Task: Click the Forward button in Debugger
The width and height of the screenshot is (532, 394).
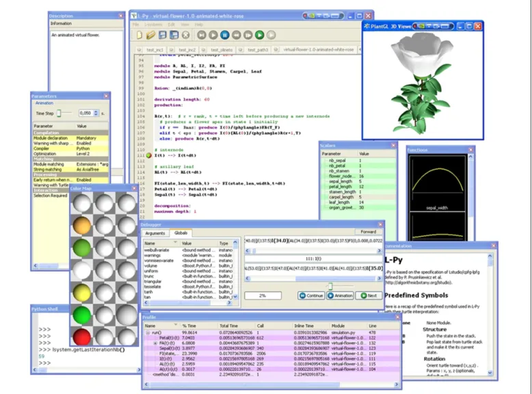Action: point(369,232)
